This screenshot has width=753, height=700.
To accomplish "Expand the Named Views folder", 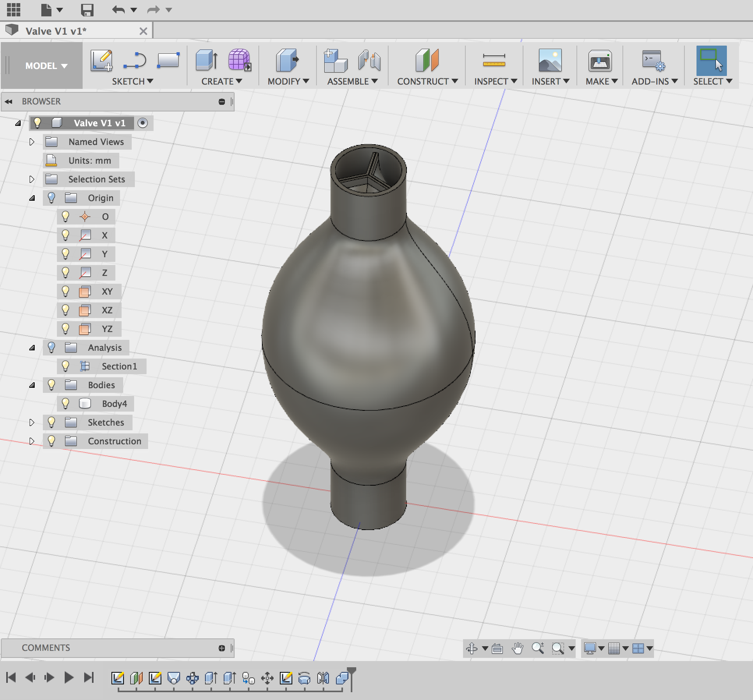I will click(x=32, y=142).
